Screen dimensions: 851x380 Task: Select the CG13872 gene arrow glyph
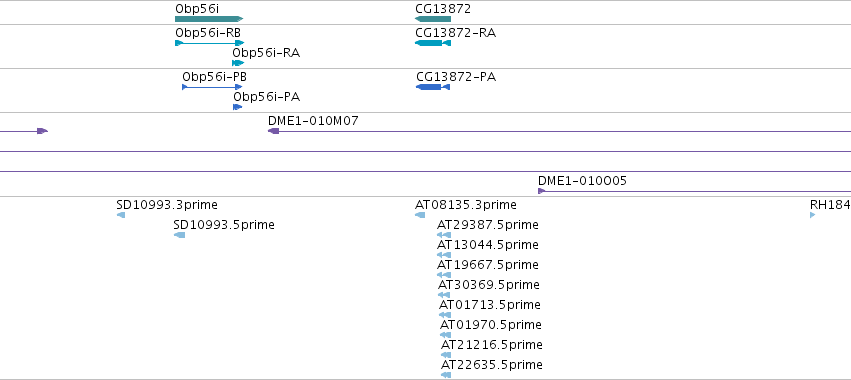point(433,19)
